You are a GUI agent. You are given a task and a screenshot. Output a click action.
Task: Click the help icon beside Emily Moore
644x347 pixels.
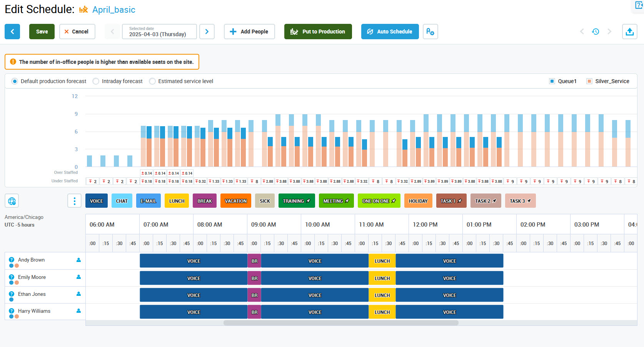tap(12, 277)
